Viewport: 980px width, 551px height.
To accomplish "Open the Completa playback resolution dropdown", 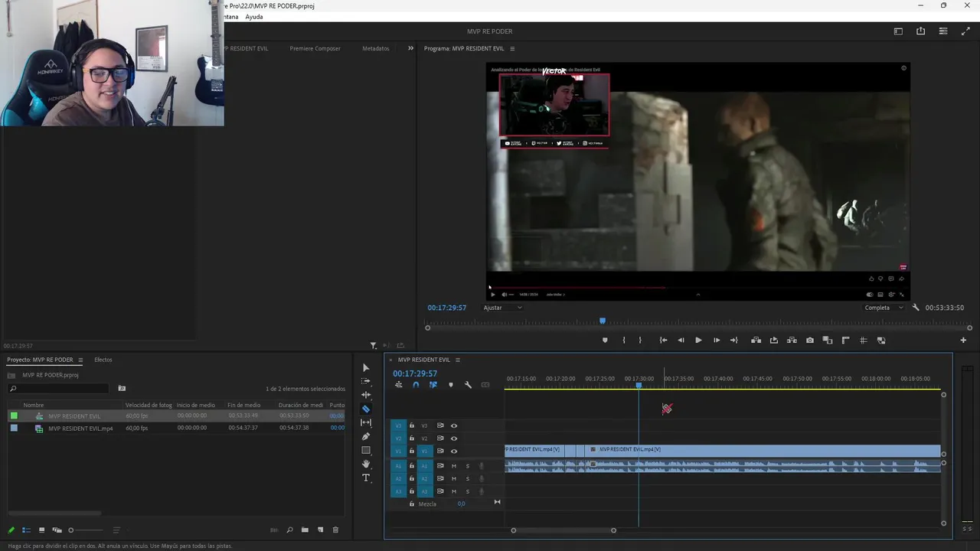I will click(x=883, y=308).
